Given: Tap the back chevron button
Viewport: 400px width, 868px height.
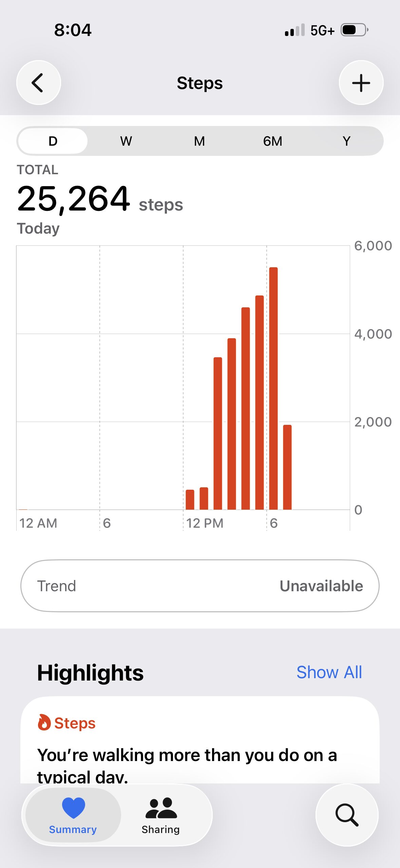Looking at the screenshot, I should 38,83.
